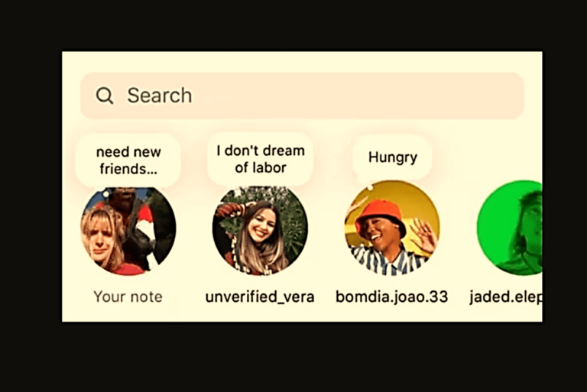Open your own note profile picture

coord(128,230)
